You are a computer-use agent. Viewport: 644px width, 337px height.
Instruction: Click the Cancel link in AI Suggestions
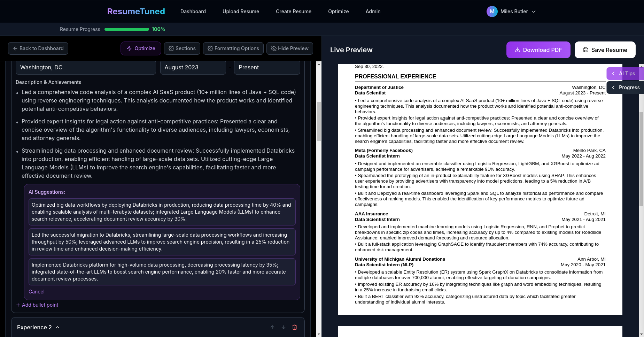point(37,292)
